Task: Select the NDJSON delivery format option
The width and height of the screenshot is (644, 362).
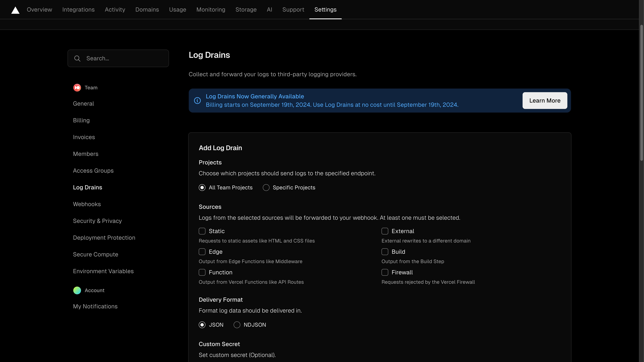Action: [x=237, y=325]
